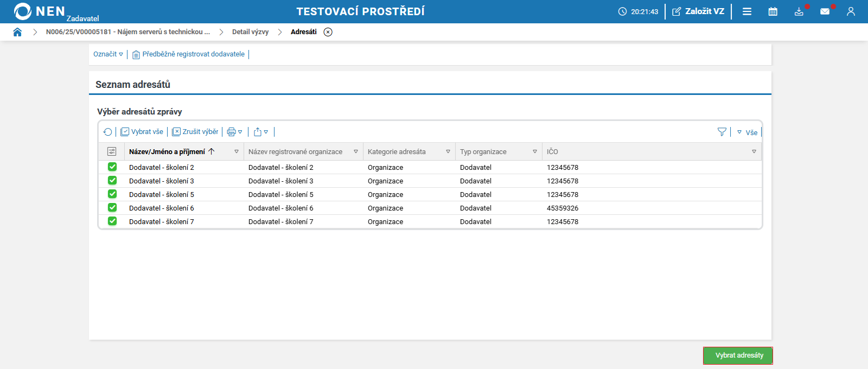
Task: Click the refresh table icon
Action: click(107, 132)
